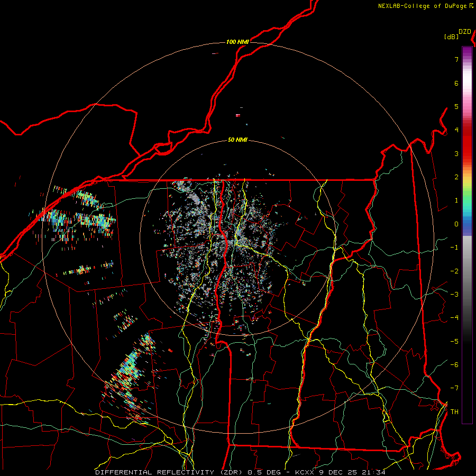Click the 0 dB tick label
The image size is (476, 476).
tap(456, 224)
